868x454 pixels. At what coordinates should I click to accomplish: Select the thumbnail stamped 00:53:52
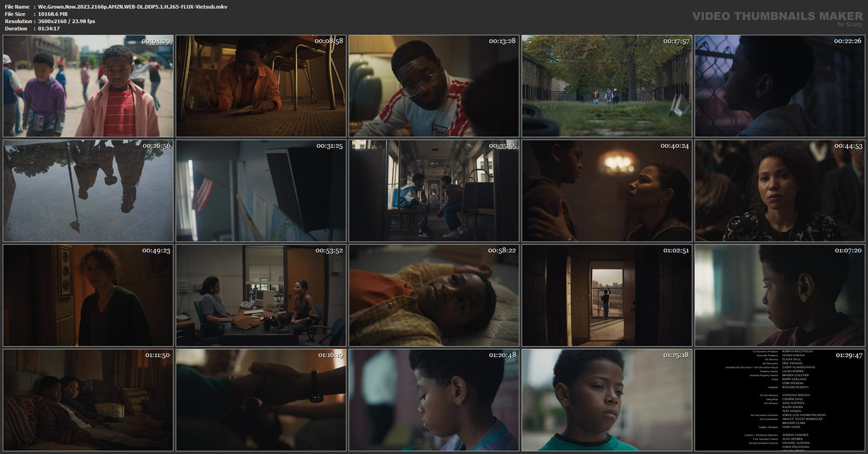(x=261, y=295)
